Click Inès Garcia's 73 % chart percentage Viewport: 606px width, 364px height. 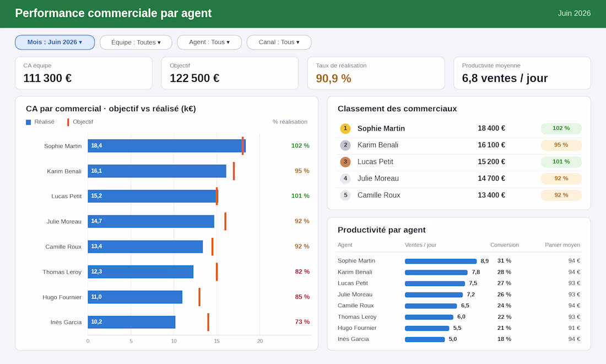[x=302, y=322]
